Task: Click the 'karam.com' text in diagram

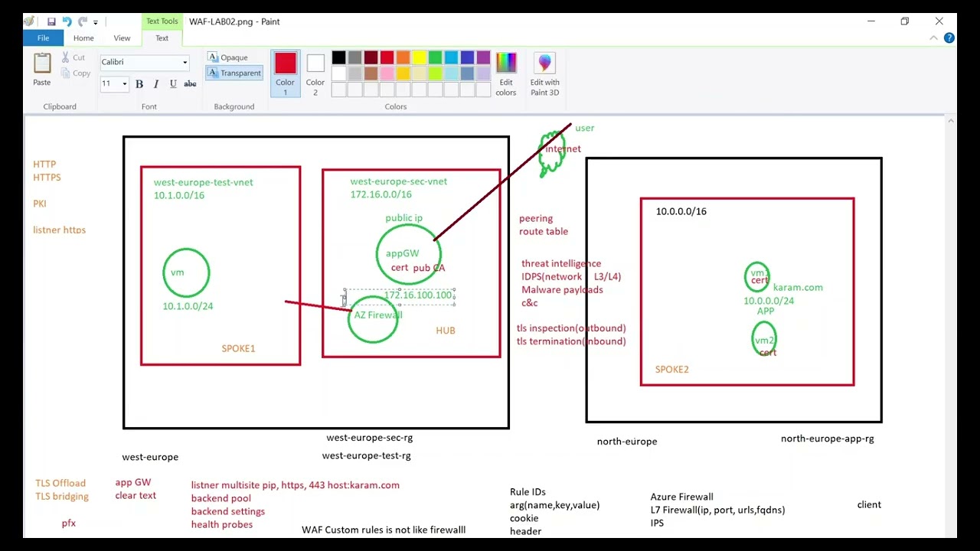Action: pos(798,288)
